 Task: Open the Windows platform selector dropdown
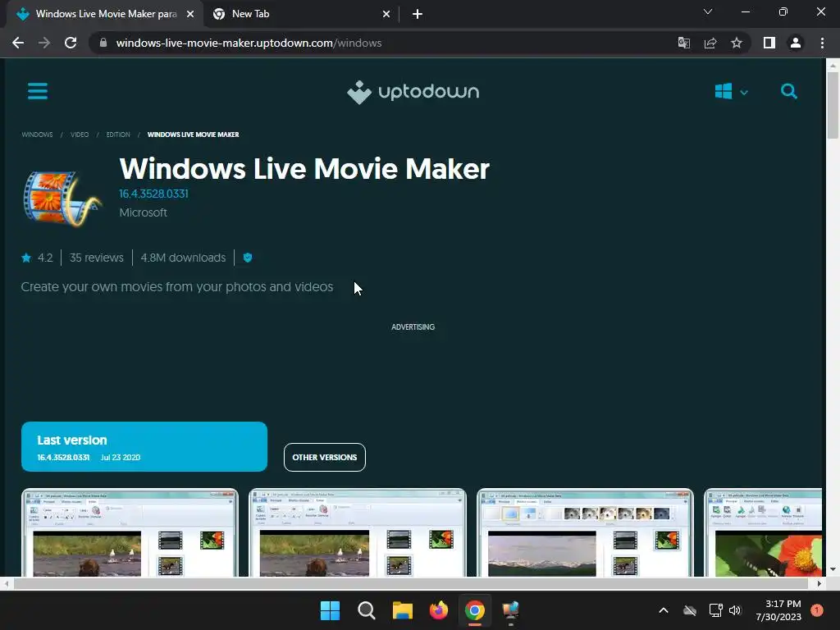pos(731,92)
